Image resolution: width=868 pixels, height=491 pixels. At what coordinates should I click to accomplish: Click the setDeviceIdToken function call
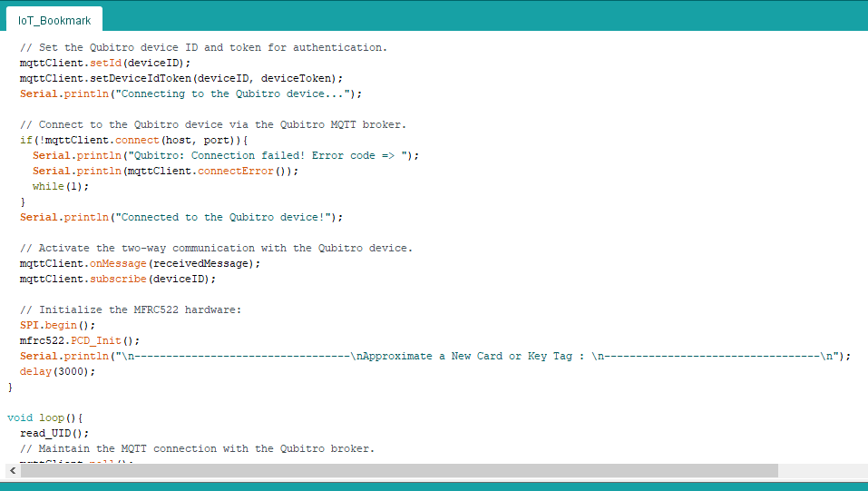coord(143,78)
